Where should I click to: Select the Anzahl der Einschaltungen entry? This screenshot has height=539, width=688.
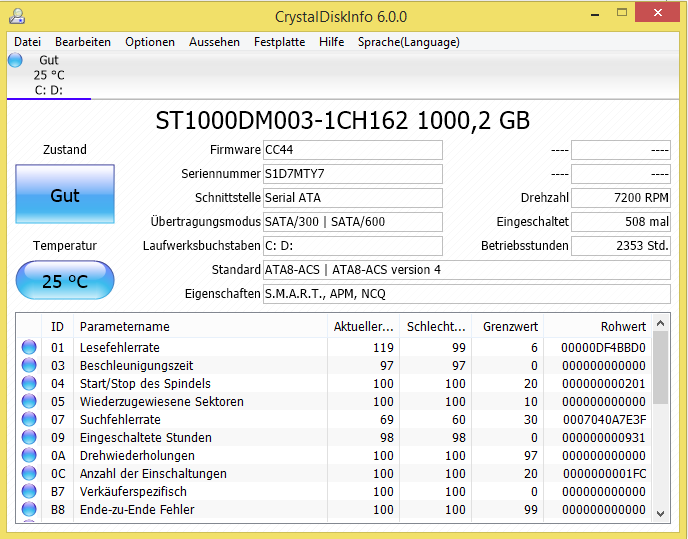point(153,474)
